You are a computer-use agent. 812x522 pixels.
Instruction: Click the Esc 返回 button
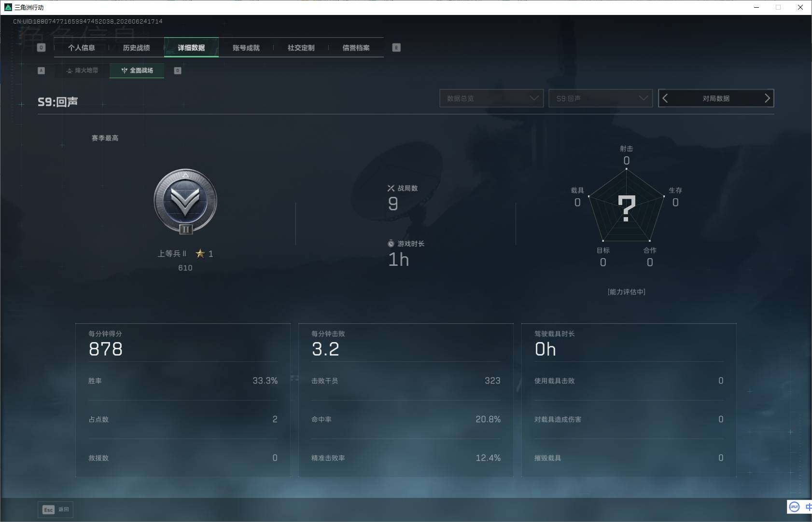[x=56, y=509]
